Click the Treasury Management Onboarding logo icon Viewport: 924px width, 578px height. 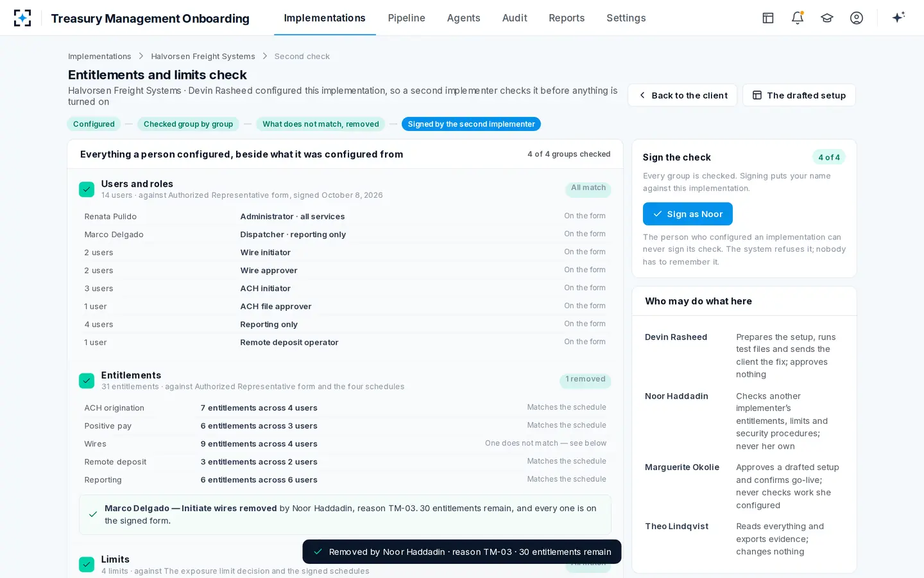[22, 18]
